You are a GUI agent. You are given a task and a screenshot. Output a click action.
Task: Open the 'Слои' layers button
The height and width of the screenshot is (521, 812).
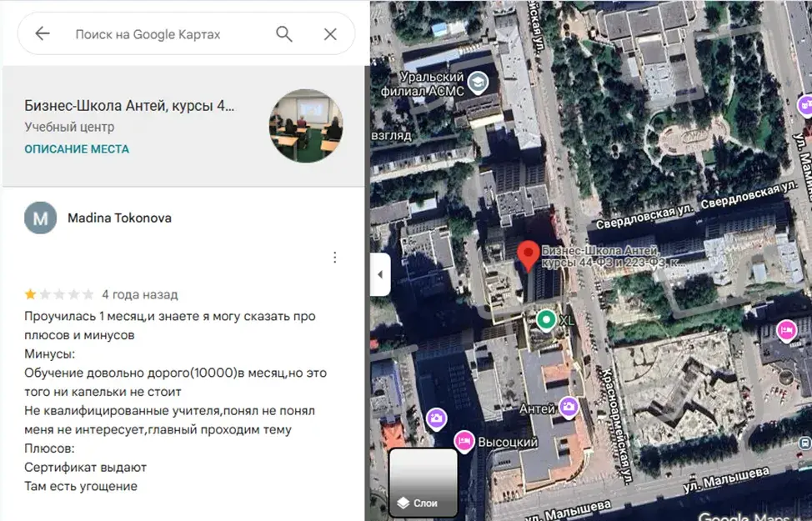424,482
